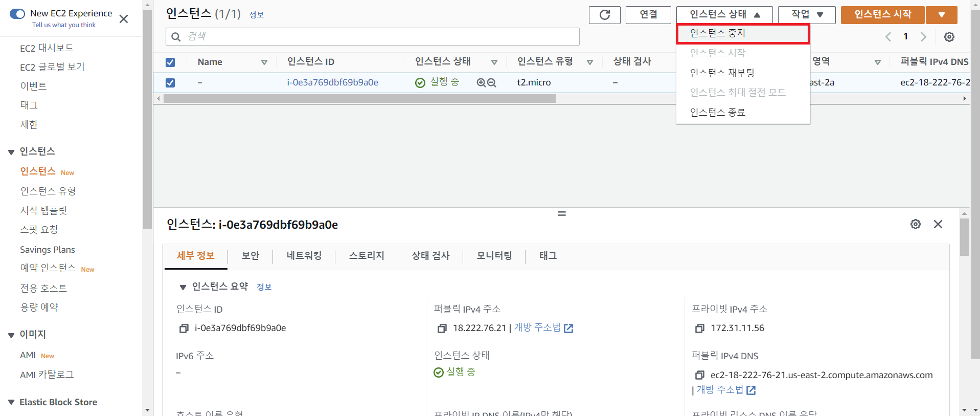
Task: Sort by Name column arrow
Action: [x=264, y=62]
